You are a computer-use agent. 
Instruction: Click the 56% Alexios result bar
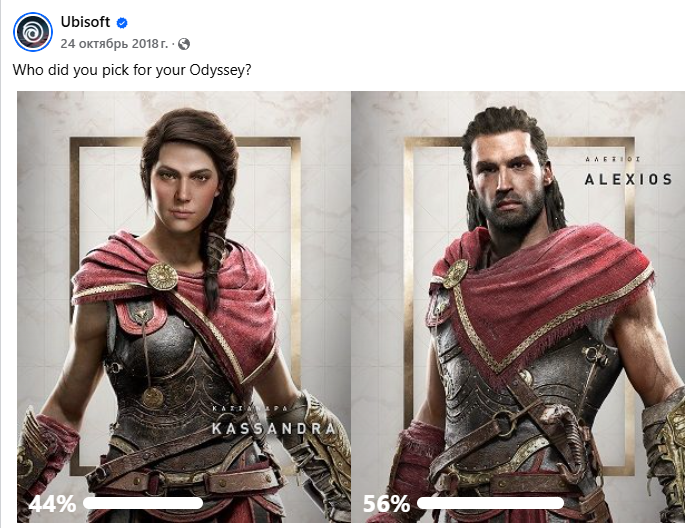(490, 503)
